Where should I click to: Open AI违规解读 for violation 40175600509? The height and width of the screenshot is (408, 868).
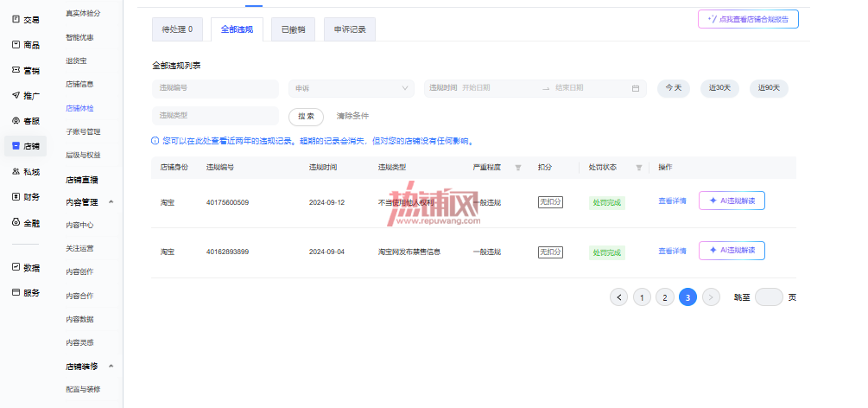point(732,201)
